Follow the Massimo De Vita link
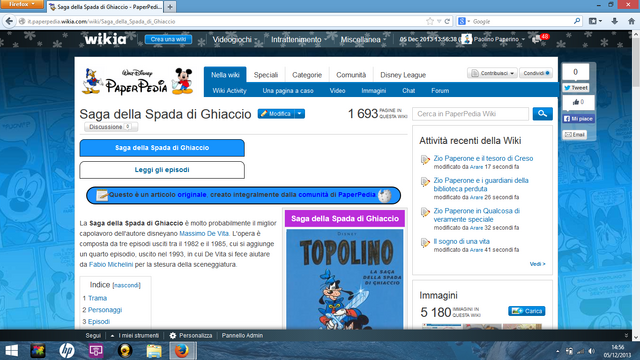The width and height of the screenshot is (640, 360). 204,233
